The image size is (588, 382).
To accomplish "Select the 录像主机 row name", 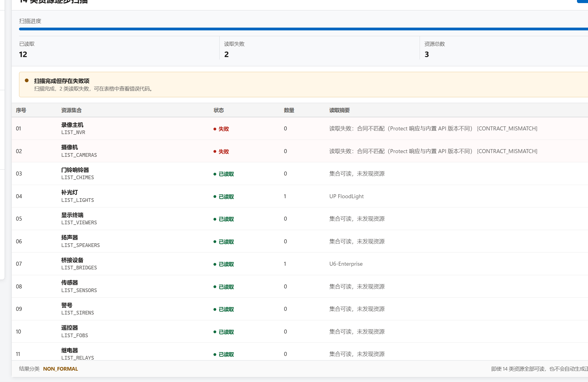I will [72, 125].
